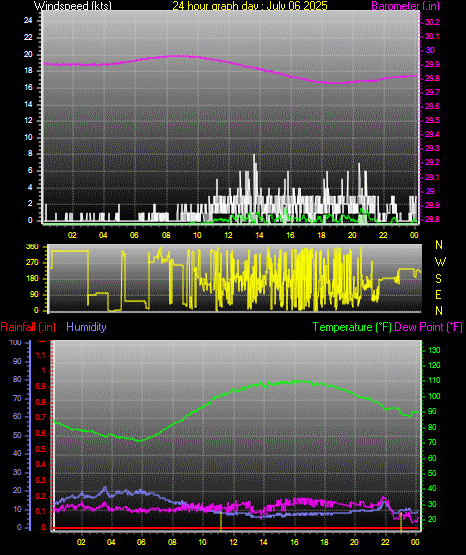Click value 0.3 on the rainfall axis

click(41, 480)
